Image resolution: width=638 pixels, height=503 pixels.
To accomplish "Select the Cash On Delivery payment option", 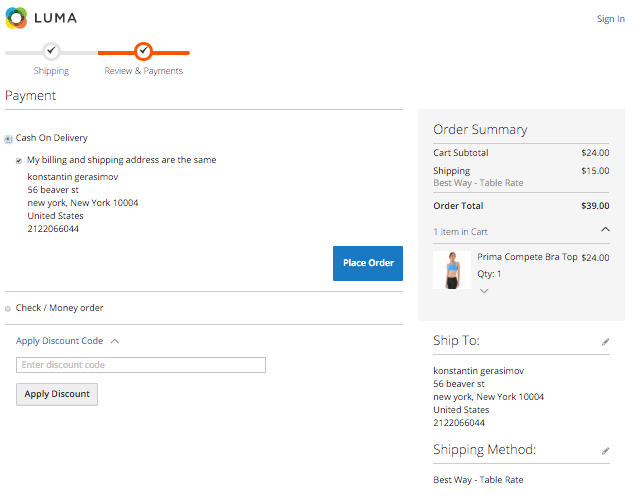I will click(8, 139).
